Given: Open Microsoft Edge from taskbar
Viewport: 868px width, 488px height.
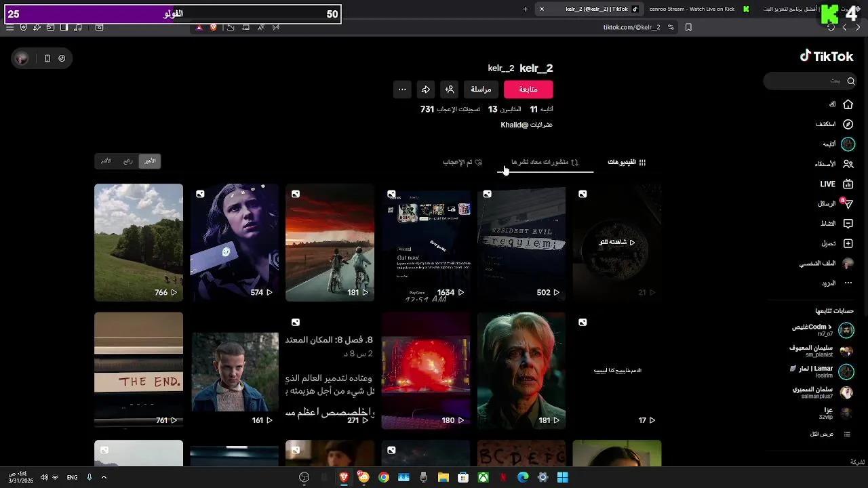Looking at the screenshot, I should (x=523, y=478).
